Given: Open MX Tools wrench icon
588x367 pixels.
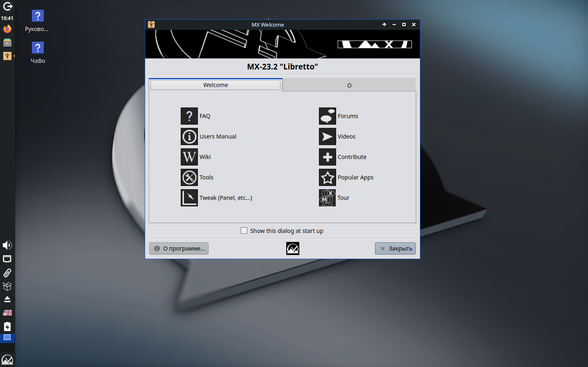Looking at the screenshot, I should [x=189, y=177].
